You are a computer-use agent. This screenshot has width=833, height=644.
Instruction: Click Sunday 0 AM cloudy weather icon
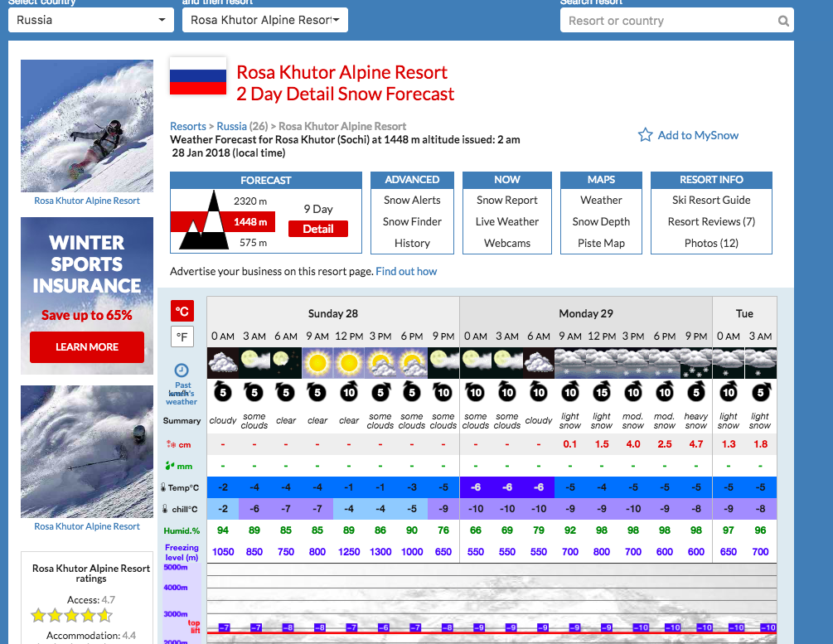[223, 363]
